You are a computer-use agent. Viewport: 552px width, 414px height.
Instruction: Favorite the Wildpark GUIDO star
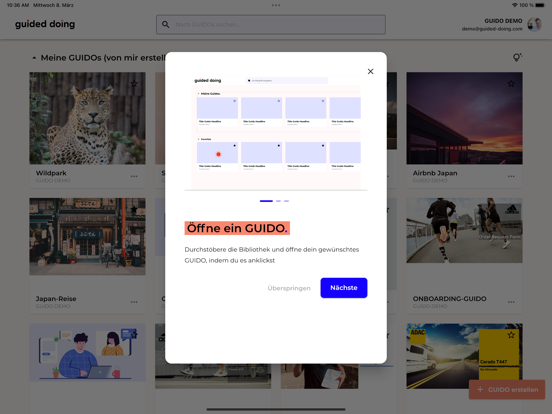coord(134,84)
